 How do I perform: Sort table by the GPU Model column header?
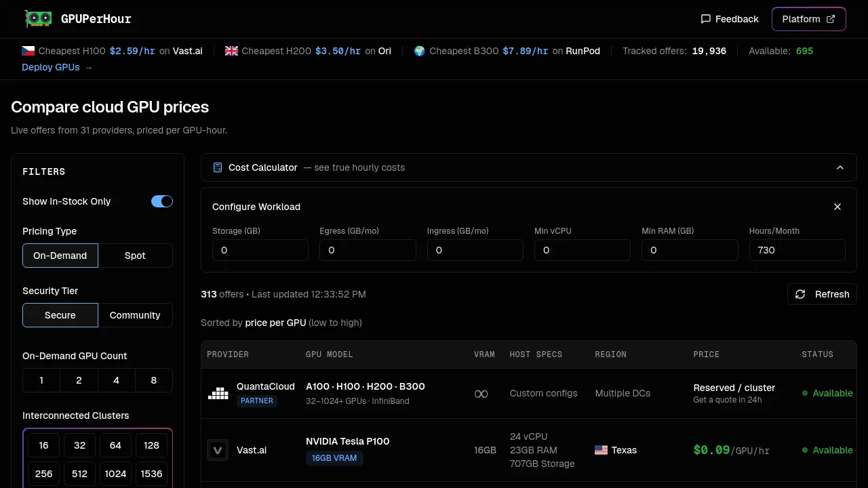tap(330, 354)
